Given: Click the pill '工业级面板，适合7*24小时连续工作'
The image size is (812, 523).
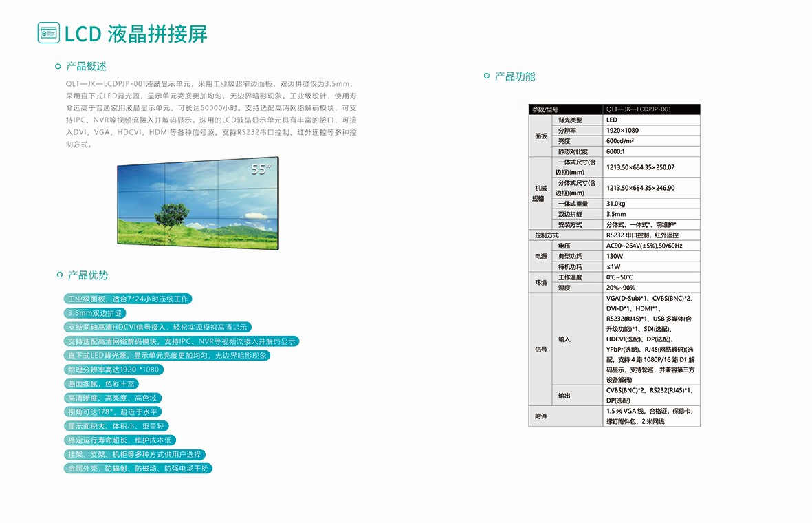Looking at the screenshot, I should (128, 299).
